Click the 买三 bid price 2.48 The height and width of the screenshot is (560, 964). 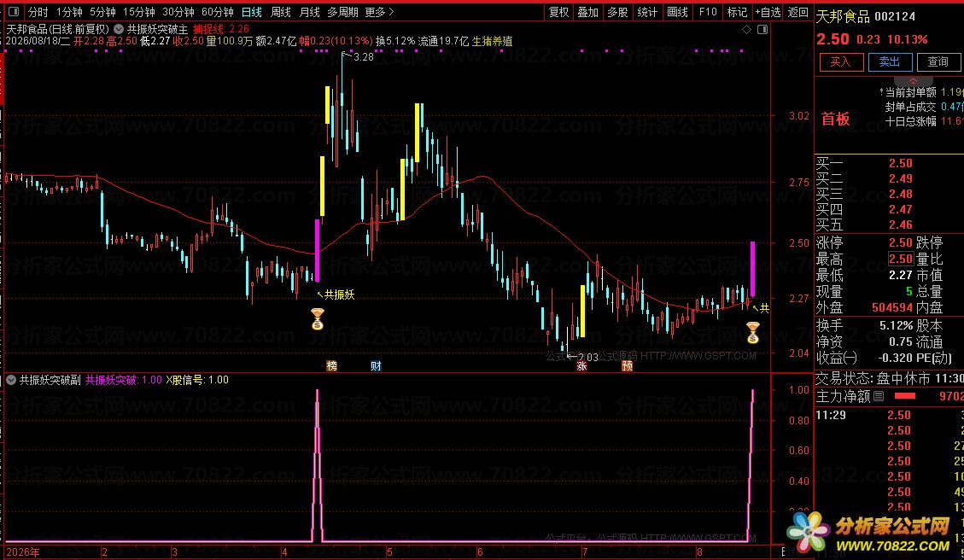tap(900, 195)
